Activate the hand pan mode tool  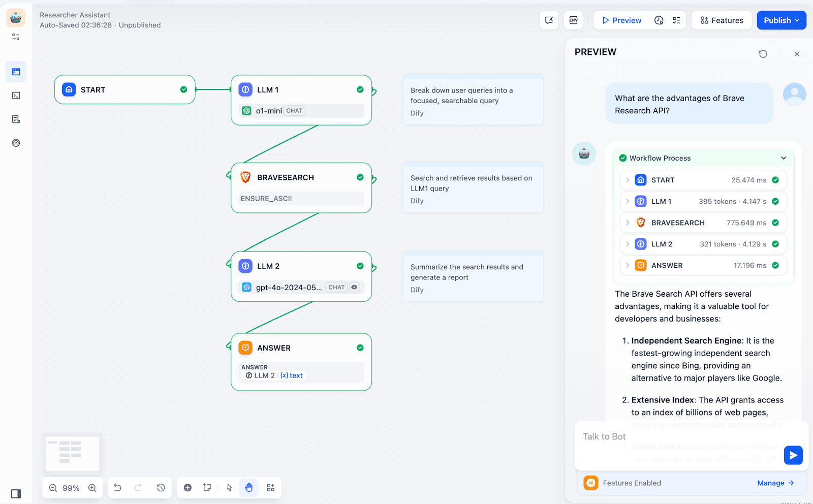pyautogui.click(x=248, y=488)
